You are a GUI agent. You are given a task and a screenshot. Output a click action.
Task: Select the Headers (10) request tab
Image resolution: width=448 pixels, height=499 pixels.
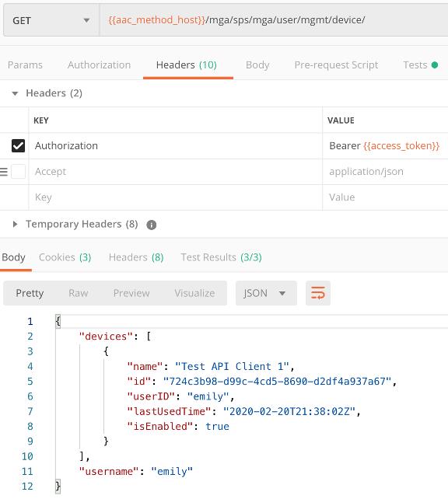tap(187, 65)
